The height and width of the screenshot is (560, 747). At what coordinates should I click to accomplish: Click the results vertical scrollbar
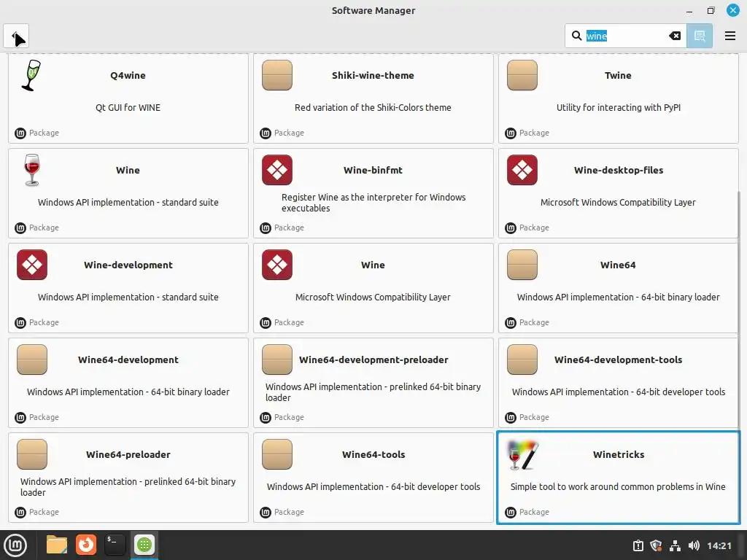coord(739,357)
